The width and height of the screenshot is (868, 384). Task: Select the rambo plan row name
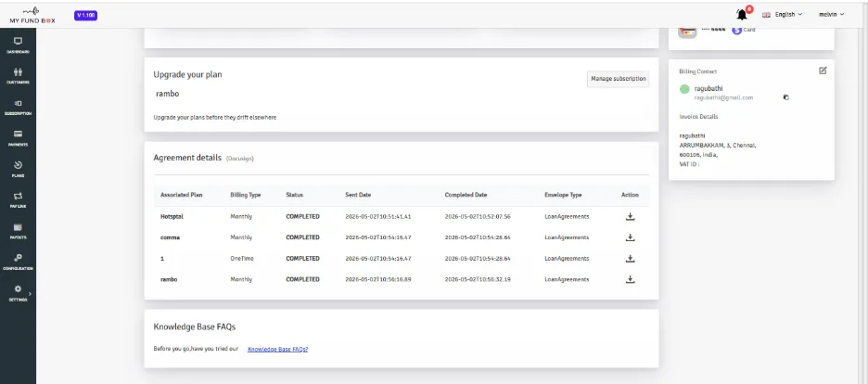(x=169, y=279)
